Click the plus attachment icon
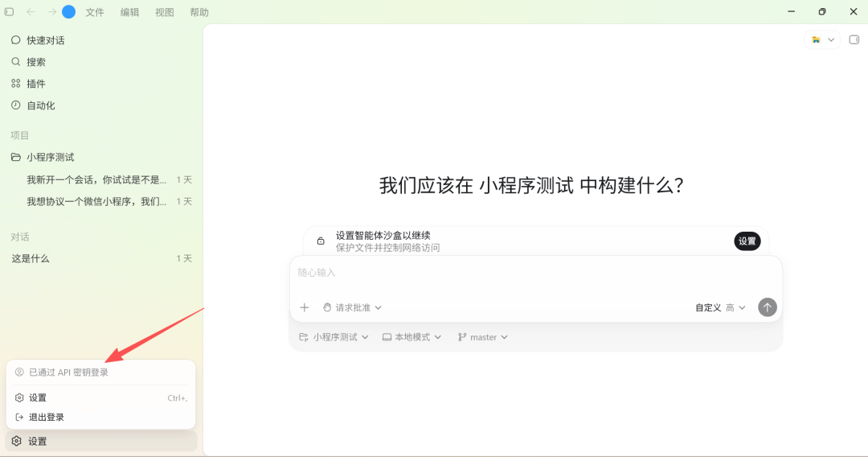Screen dimensions: 868x457 304,307
